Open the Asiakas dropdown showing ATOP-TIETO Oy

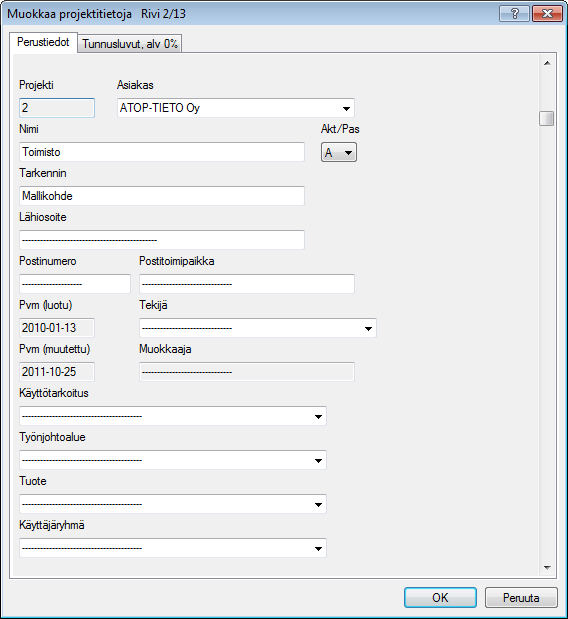click(x=236, y=108)
